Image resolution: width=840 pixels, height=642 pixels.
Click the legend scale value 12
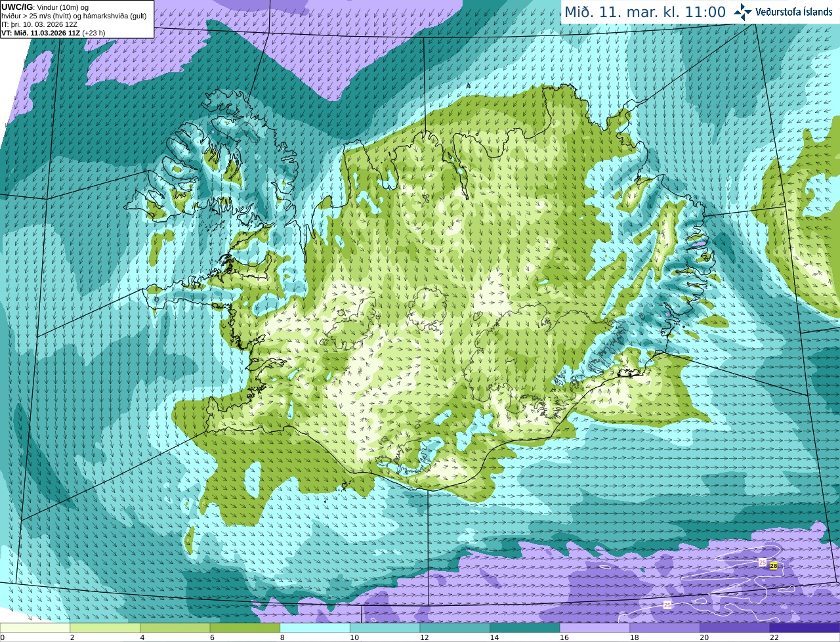[x=425, y=637]
